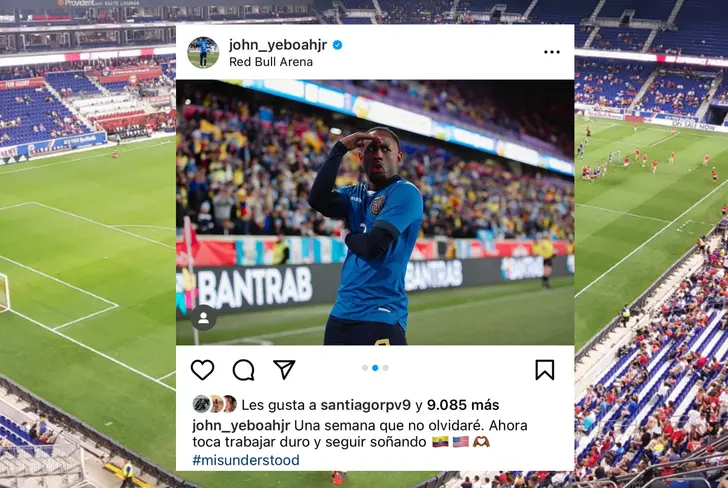Open santiagorpv9 liker profile
728x488 pixels.
pyautogui.click(x=365, y=405)
